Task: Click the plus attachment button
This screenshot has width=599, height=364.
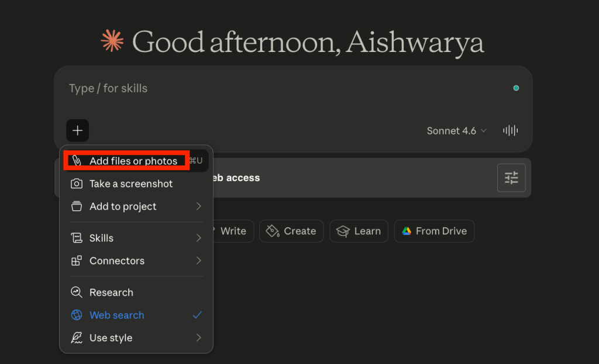Action: 78,130
